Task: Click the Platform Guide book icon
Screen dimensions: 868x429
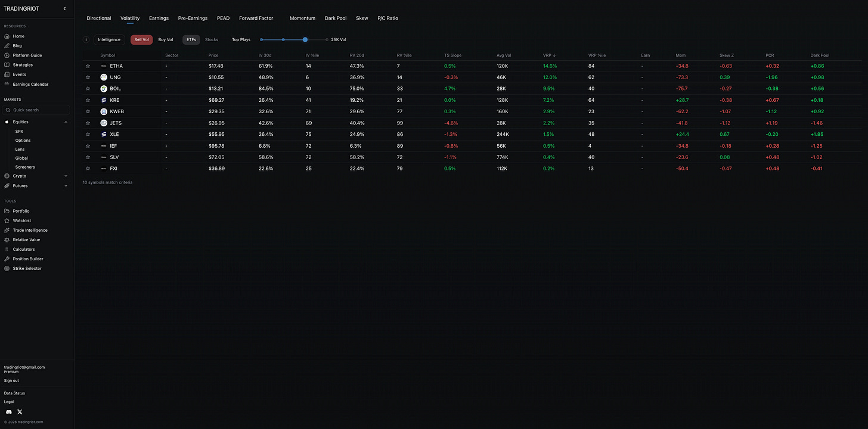Action: [x=7, y=55]
